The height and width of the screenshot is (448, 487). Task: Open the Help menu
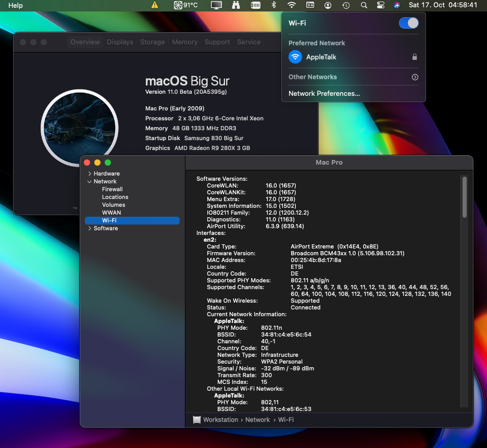(x=16, y=5)
